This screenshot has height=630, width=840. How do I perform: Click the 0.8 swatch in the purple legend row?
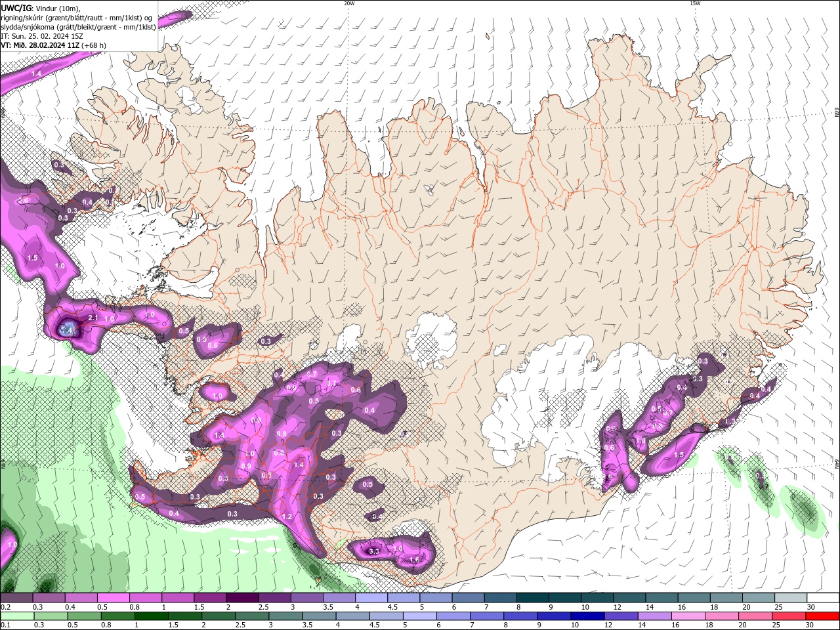(145, 598)
